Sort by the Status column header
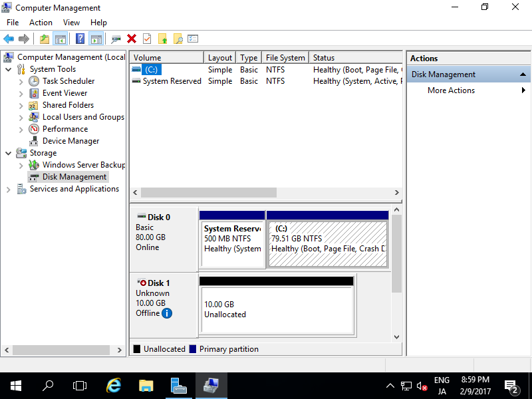Image resolution: width=532 pixels, height=399 pixels. [356, 58]
